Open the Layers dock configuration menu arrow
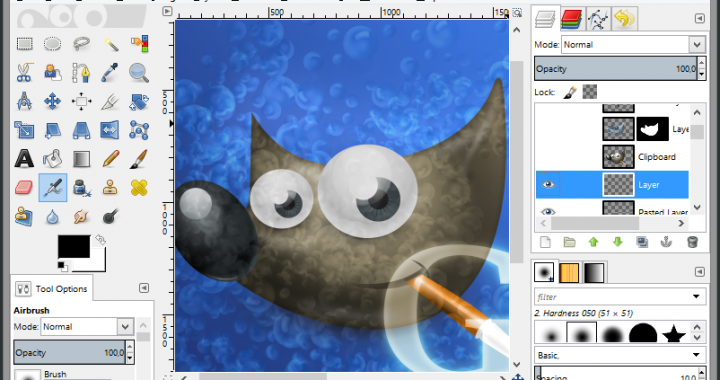720x380 pixels. (699, 18)
